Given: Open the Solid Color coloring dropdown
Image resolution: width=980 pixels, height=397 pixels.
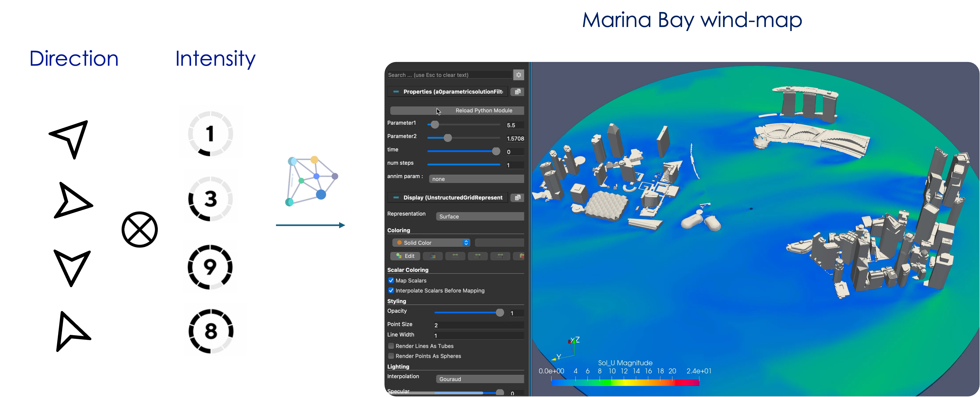Looking at the screenshot, I should (x=431, y=243).
